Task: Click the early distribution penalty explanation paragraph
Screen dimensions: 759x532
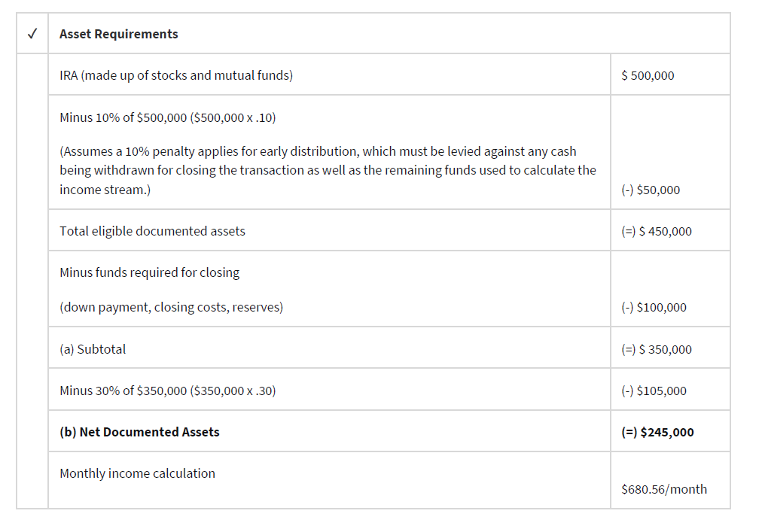Action: 328,171
